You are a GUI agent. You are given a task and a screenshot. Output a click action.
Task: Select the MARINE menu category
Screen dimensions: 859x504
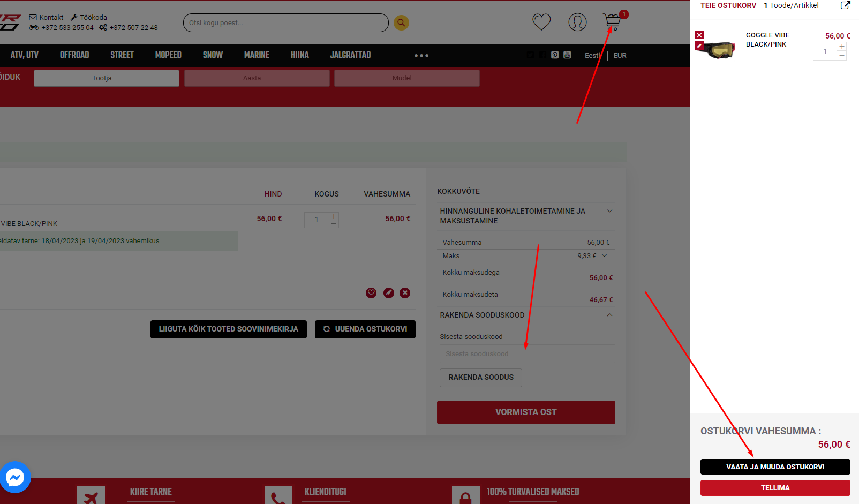coord(257,55)
